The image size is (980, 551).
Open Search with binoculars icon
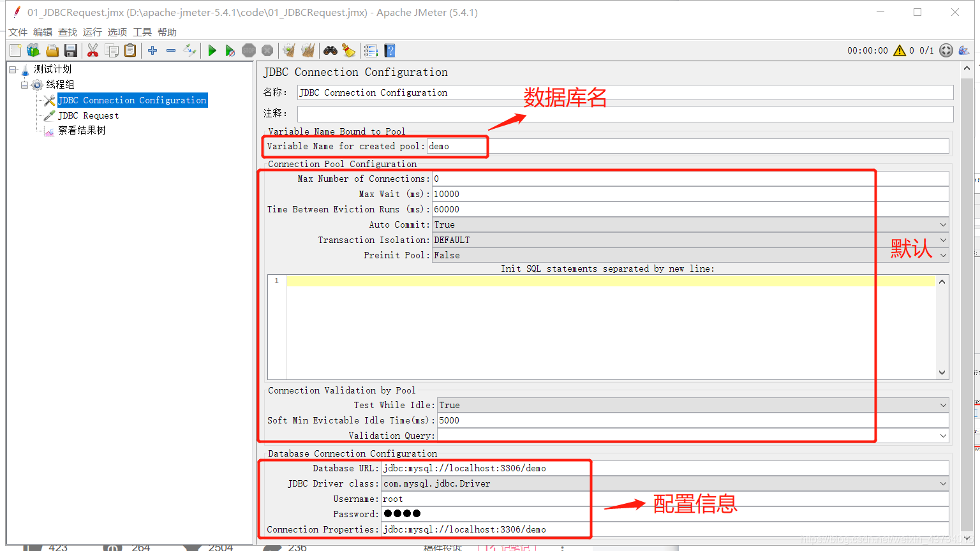330,50
